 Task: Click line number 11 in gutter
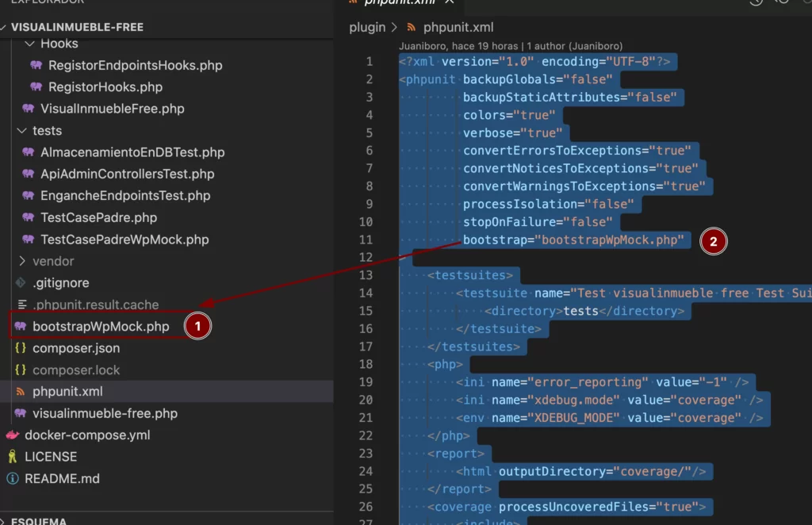[x=366, y=240]
